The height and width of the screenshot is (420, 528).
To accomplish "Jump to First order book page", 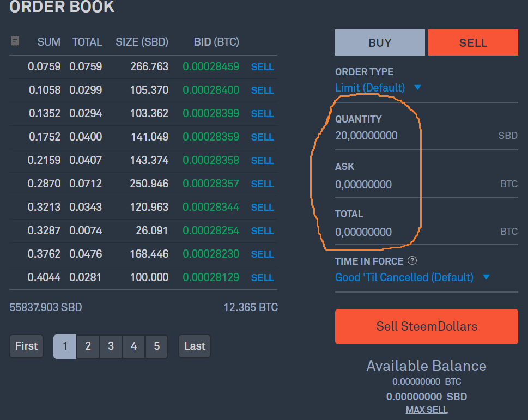I will pyautogui.click(x=27, y=346).
